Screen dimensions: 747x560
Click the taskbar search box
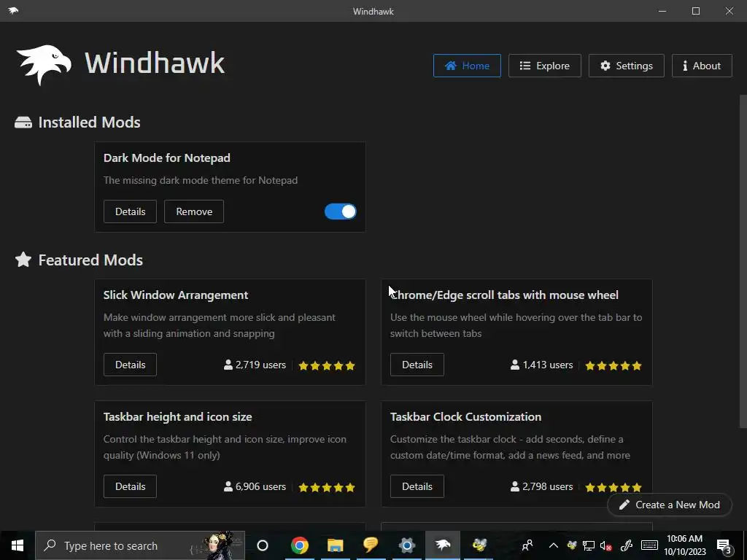pos(140,545)
